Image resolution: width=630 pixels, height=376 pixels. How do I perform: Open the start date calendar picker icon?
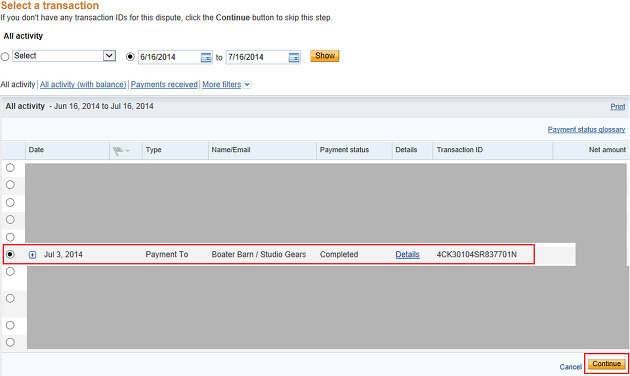click(206, 57)
